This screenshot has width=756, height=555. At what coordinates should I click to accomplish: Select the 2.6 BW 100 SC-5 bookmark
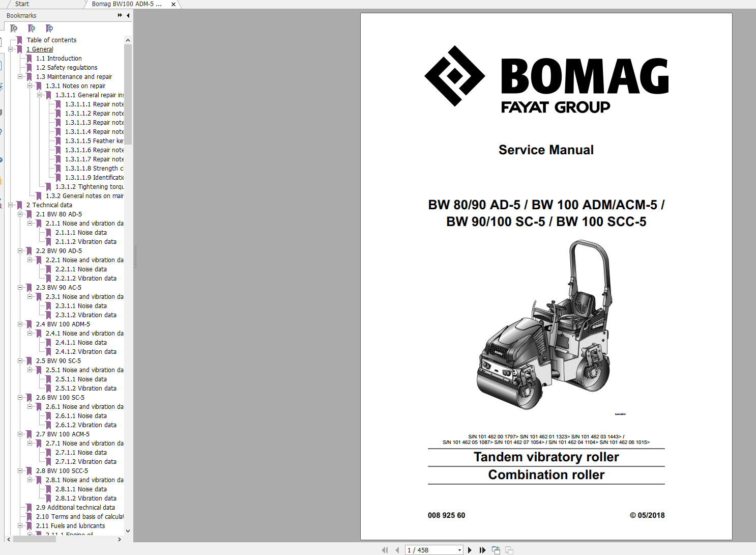(x=60, y=398)
